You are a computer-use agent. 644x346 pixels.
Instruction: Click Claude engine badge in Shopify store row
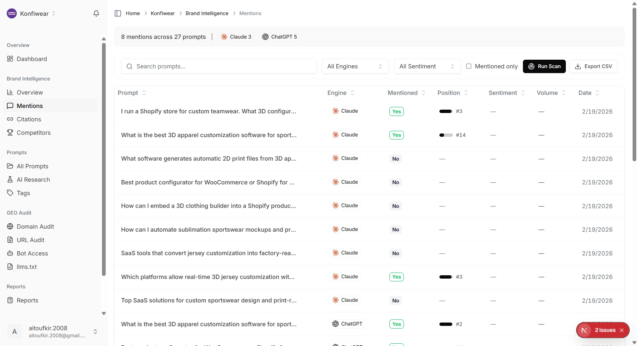tap(345, 111)
